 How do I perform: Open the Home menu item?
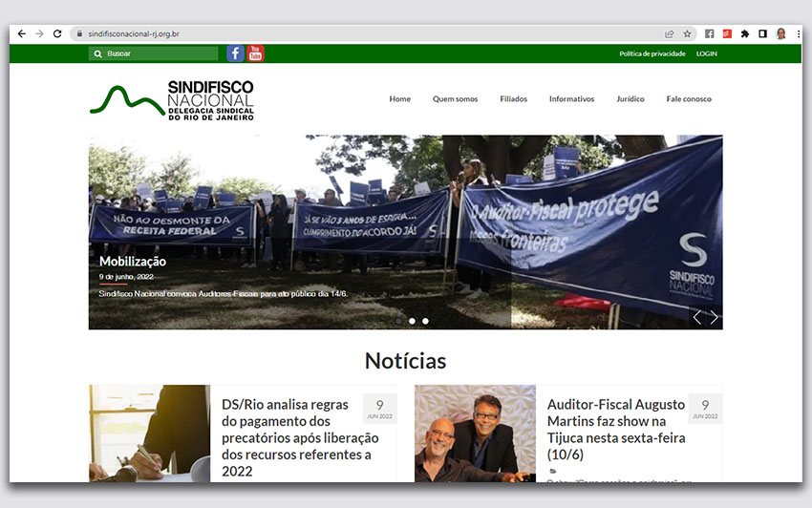click(399, 99)
